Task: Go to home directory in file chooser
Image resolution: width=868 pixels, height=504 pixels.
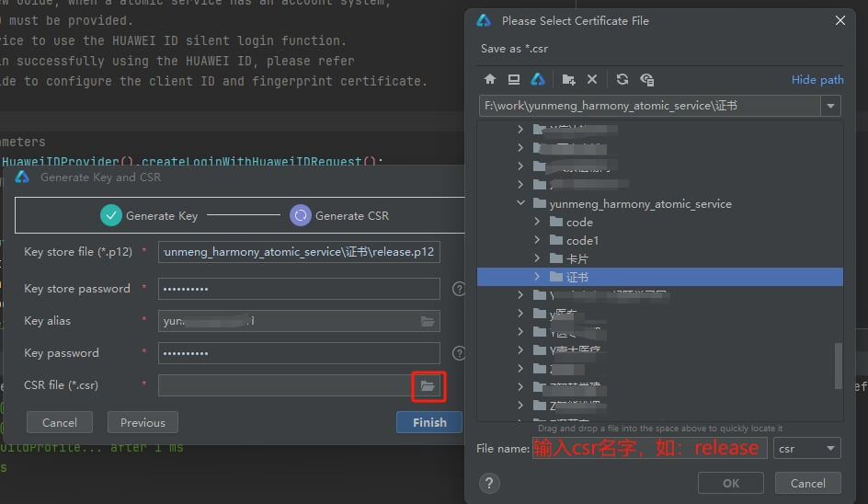Action: (x=489, y=79)
